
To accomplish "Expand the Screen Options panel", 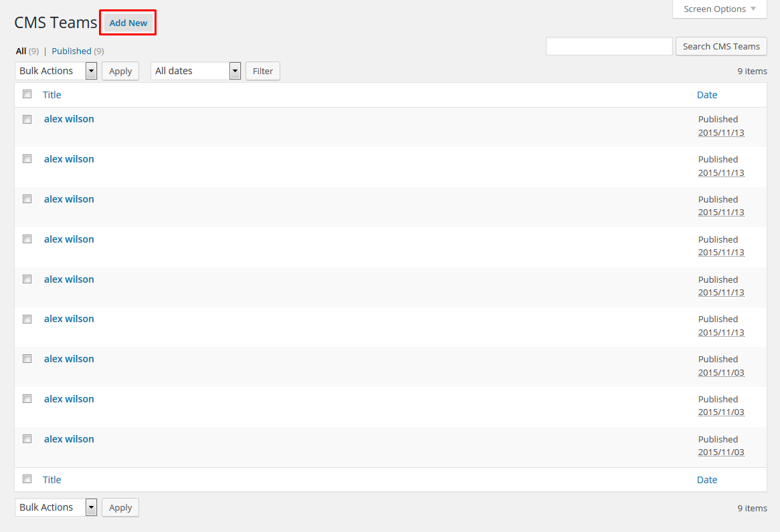I will [719, 9].
